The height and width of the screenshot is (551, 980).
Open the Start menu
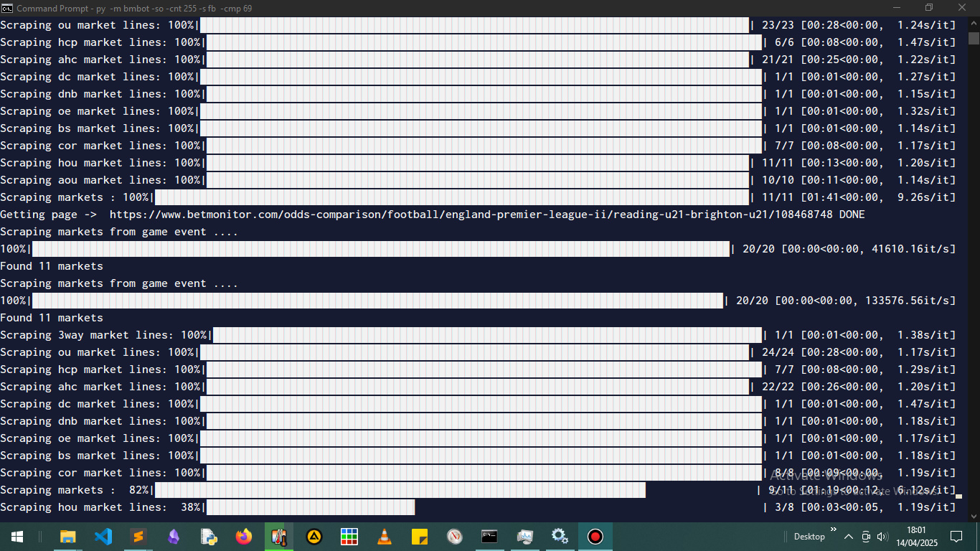pyautogui.click(x=17, y=536)
